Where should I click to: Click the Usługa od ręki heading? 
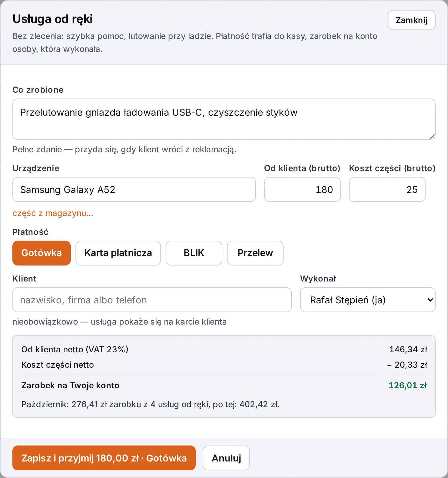pyautogui.click(x=52, y=19)
